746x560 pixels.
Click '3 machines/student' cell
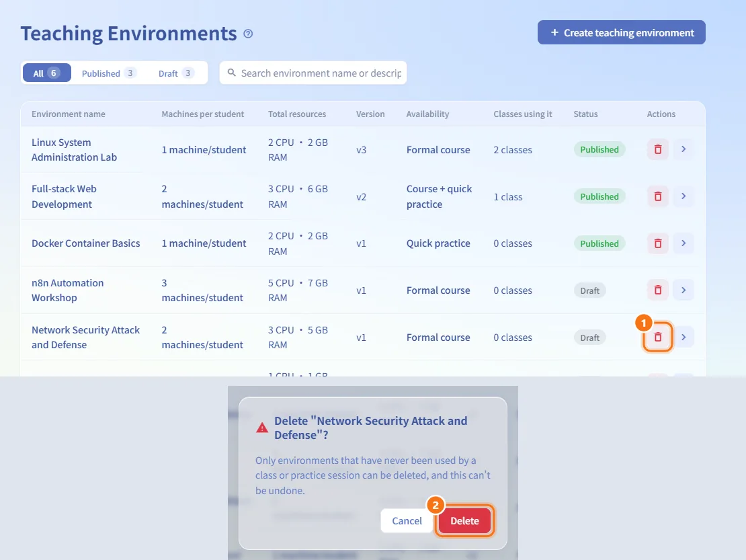[202, 290]
